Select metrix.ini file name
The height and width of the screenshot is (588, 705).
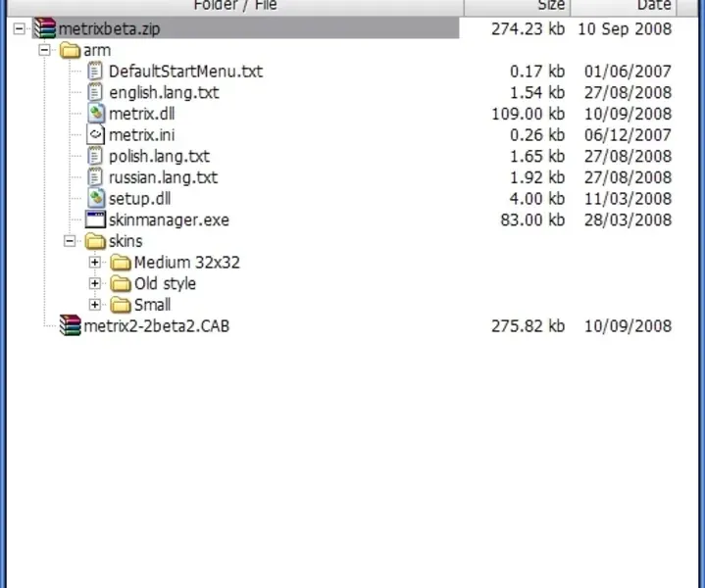(141, 135)
